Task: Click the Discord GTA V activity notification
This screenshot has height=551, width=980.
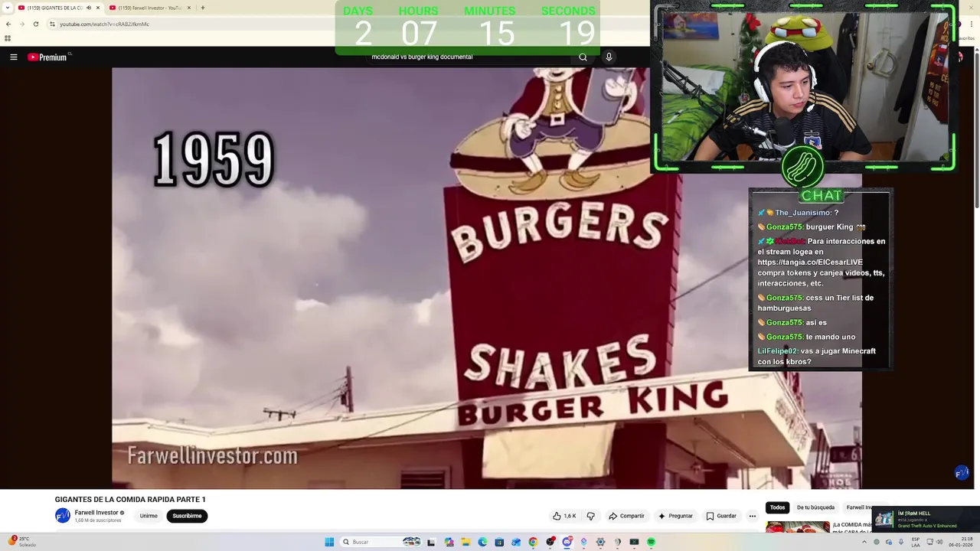Action: pos(926,520)
